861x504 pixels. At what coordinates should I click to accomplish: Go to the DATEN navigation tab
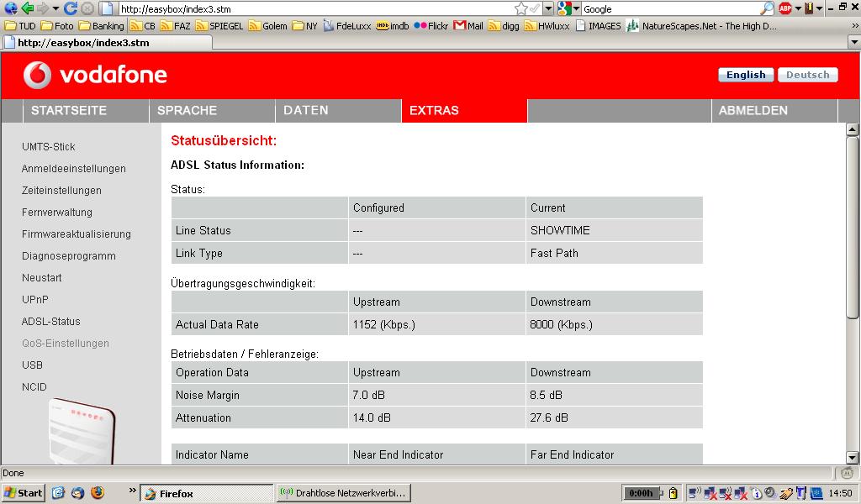pos(306,110)
